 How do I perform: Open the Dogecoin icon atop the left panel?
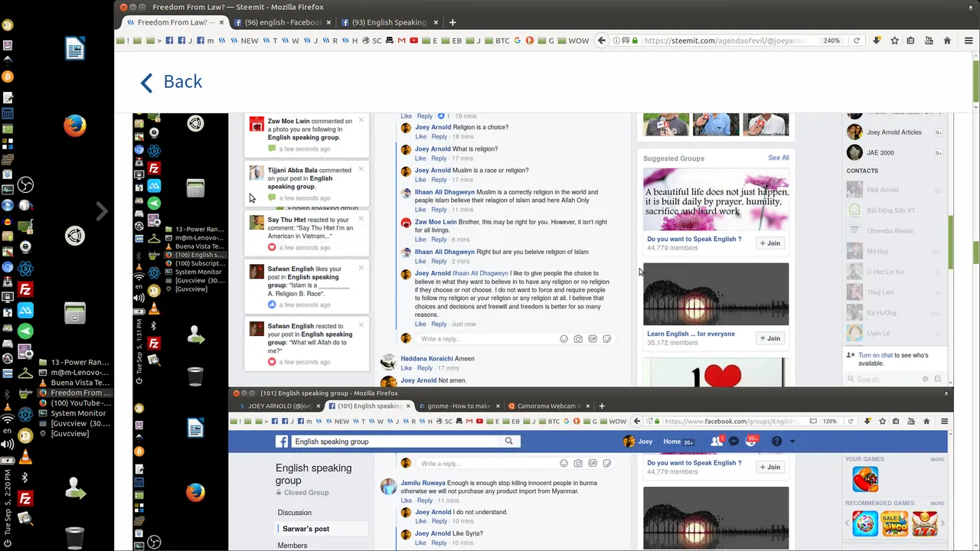8,25
